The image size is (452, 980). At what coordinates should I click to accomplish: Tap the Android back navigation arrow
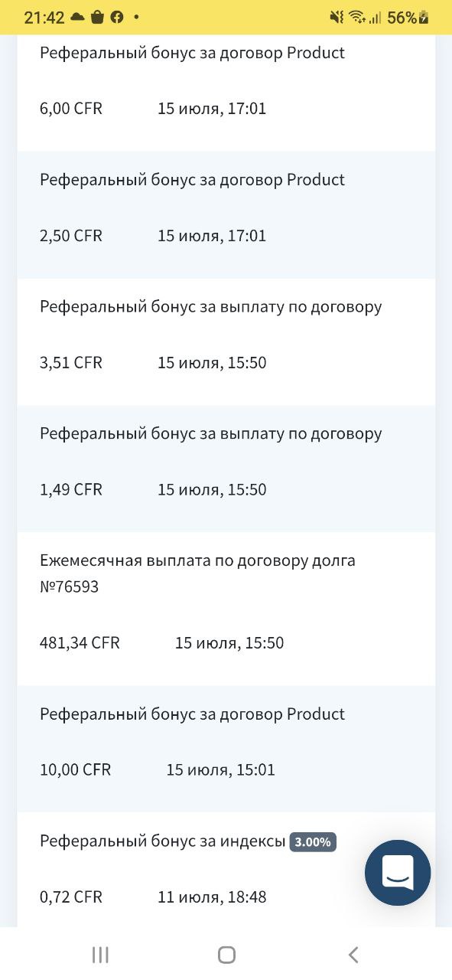click(x=353, y=954)
